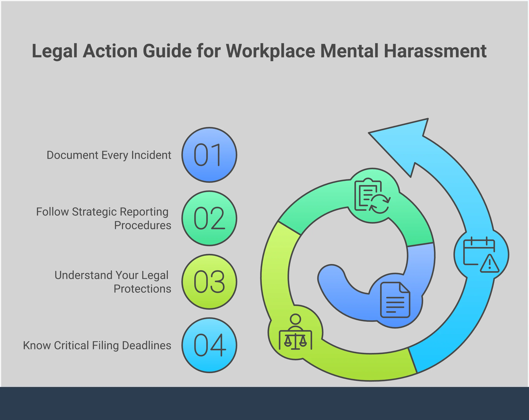The image size is (529, 420).
Task: Click the lime 03 circle
Action: pyautogui.click(x=209, y=282)
